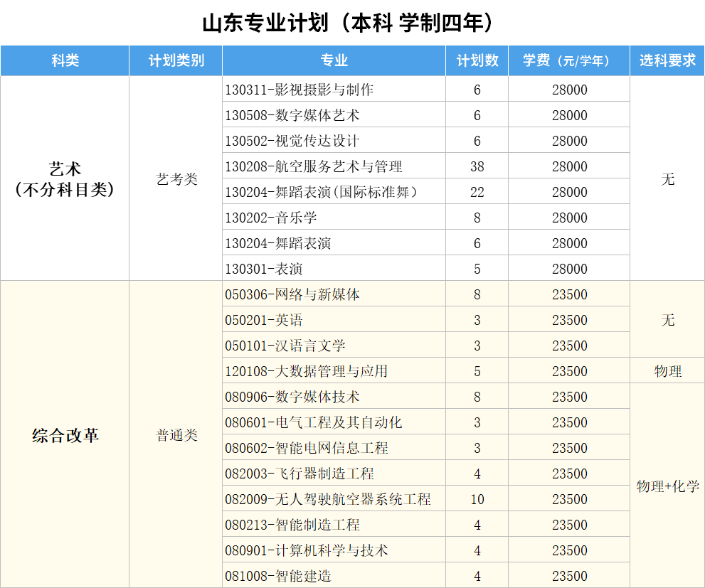705x588 pixels.
Task: Click the plan count 38 cell
Action: [x=477, y=166]
